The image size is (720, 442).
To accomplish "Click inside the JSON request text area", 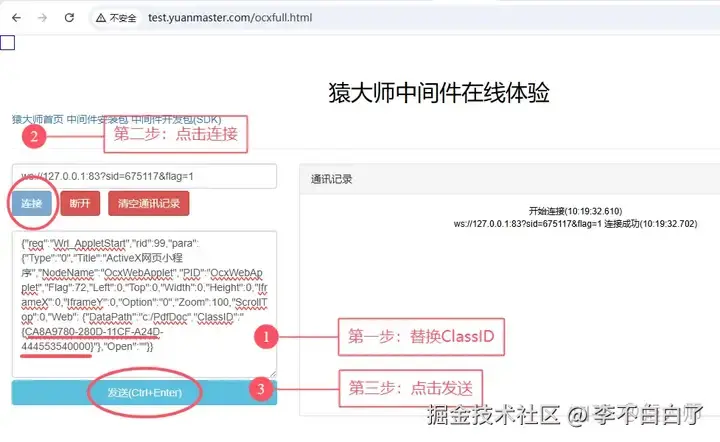I will tap(144, 304).
